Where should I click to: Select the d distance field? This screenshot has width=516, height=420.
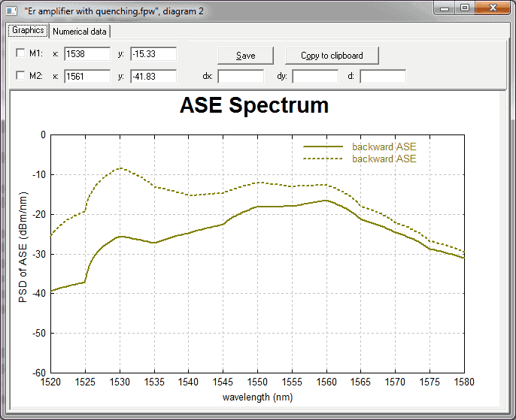point(383,76)
